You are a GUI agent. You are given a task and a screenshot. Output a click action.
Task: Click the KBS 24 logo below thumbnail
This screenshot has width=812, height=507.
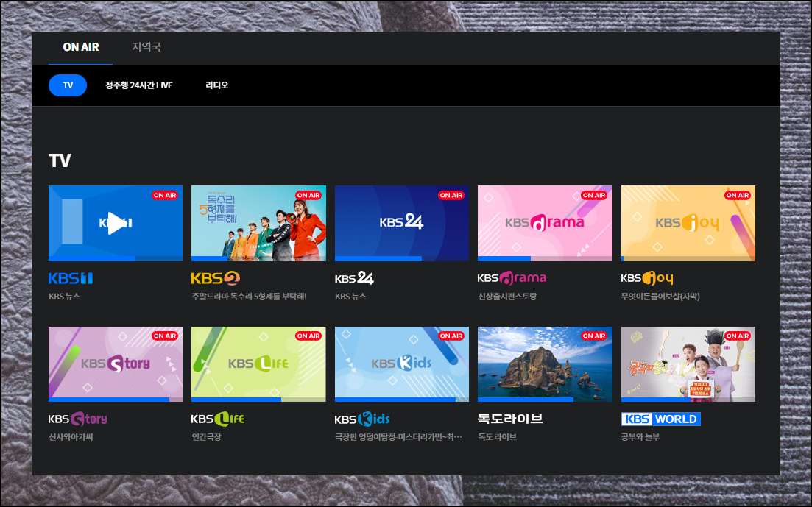tap(354, 279)
